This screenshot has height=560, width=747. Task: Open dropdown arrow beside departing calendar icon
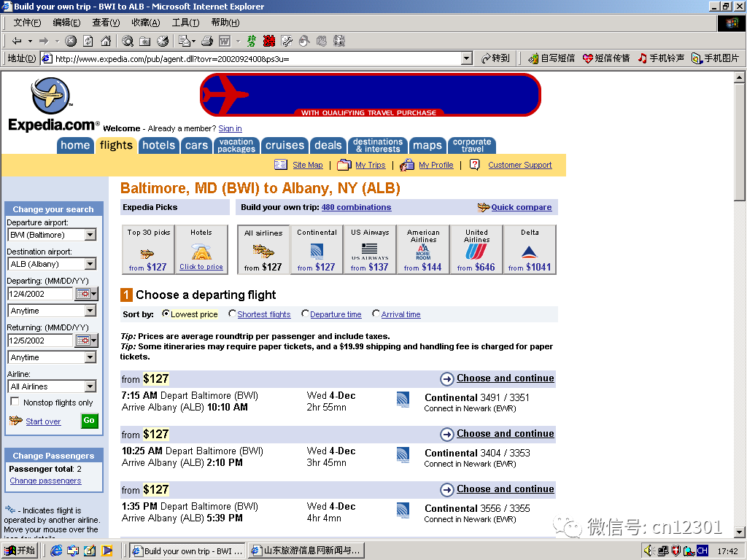tap(94, 294)
